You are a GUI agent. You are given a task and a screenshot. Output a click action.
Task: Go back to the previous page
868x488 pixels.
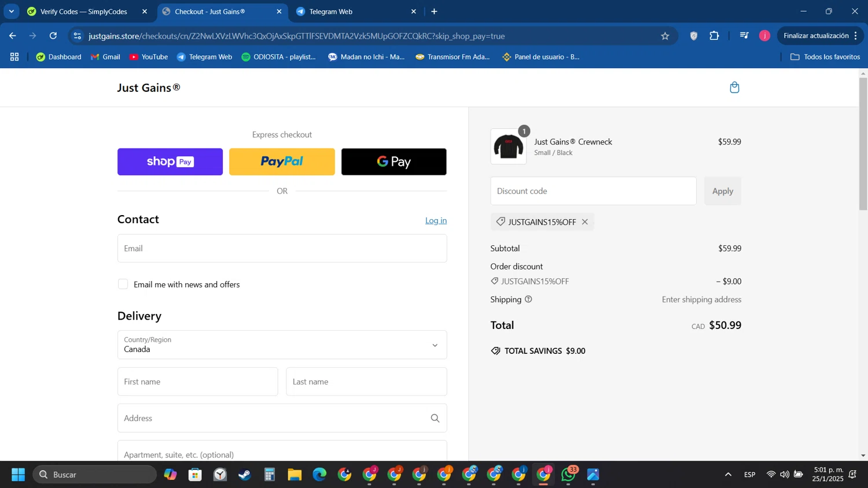coord(13,36)
